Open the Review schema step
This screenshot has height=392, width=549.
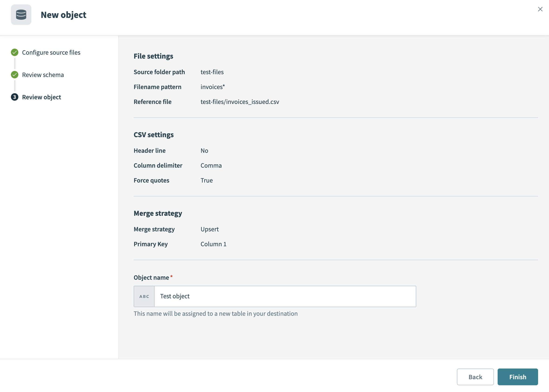coord(43,75)
